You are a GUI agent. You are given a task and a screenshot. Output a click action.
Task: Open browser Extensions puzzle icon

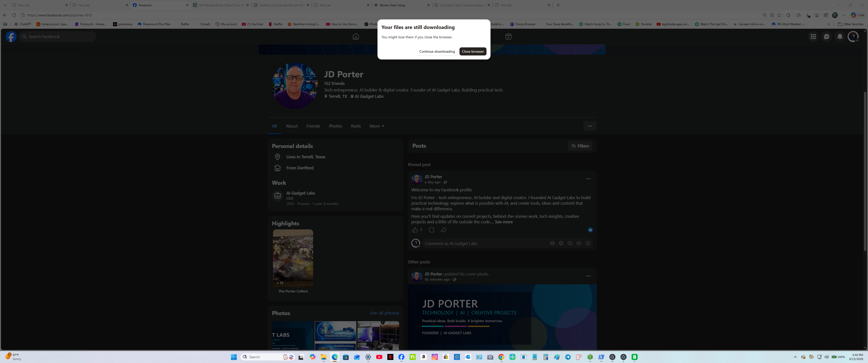(x=788, y=15)
